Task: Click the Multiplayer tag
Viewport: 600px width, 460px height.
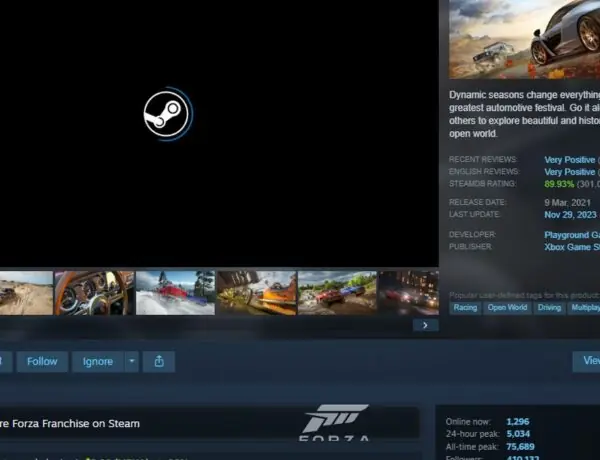Action: coord(584,308)
